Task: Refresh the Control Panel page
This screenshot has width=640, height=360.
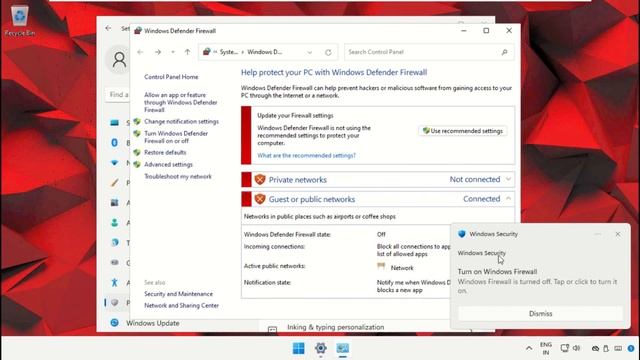Action: click(328, 52)
